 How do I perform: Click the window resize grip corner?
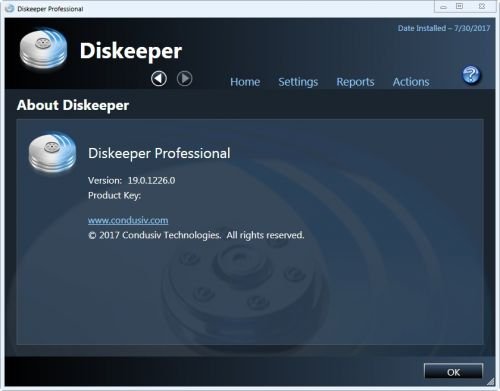coord(491,381)
